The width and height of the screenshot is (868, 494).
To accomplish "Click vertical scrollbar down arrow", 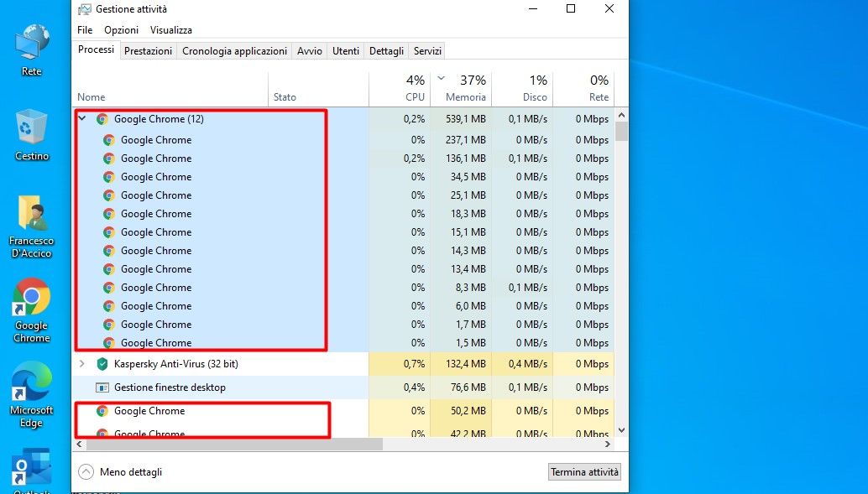I will pyautogui.click(x=622, y=430).
